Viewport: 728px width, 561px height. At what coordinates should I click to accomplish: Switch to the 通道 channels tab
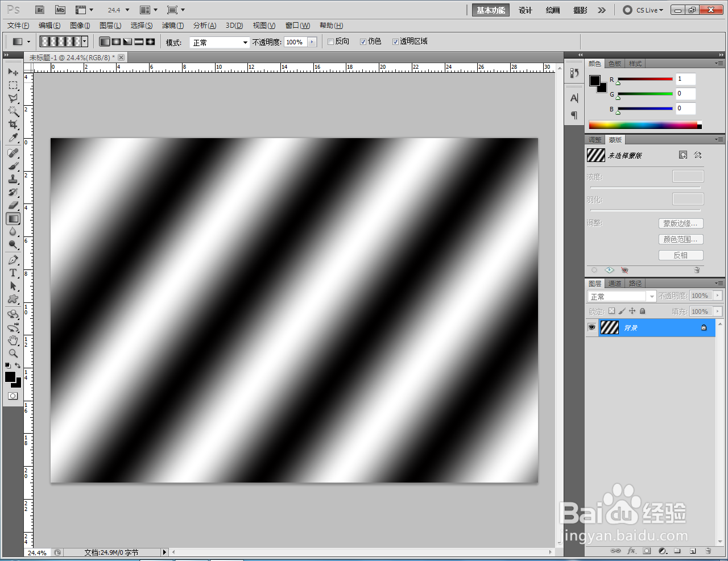click(615, 284)
